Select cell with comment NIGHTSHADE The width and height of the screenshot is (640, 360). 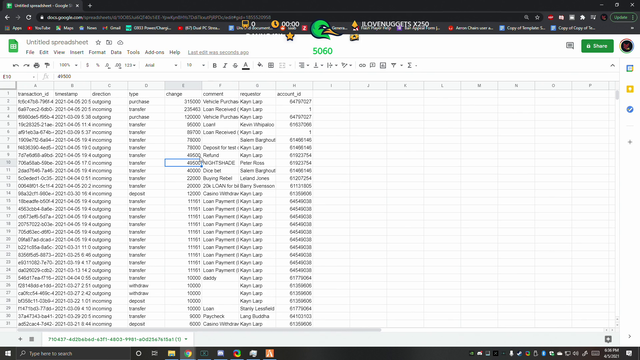tap(220, 163)
